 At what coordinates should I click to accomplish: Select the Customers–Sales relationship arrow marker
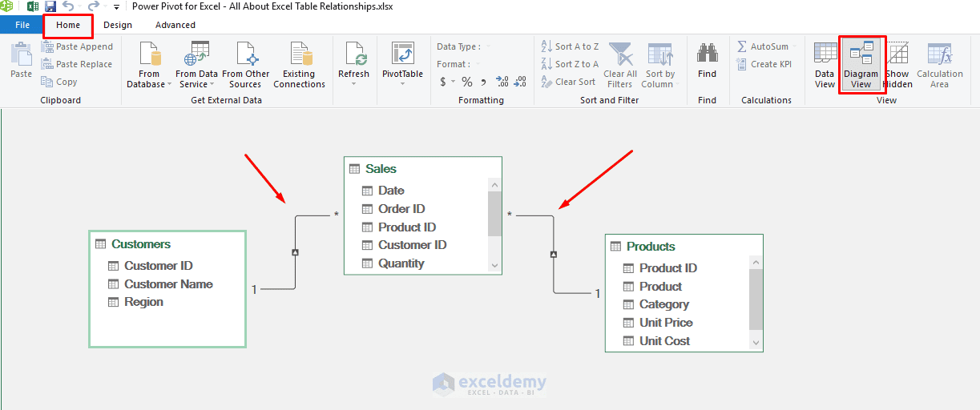coord(295,252)
